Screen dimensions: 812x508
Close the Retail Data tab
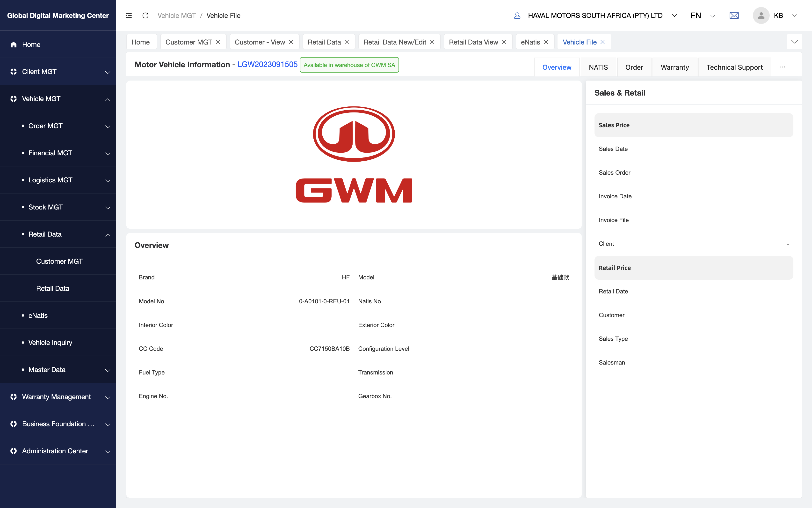(347, 42)
